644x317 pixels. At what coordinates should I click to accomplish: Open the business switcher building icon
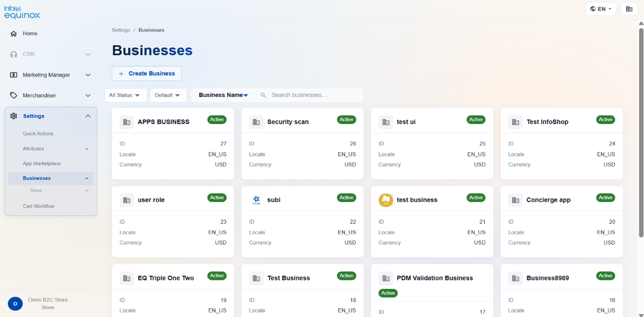(x=629, y=9)
